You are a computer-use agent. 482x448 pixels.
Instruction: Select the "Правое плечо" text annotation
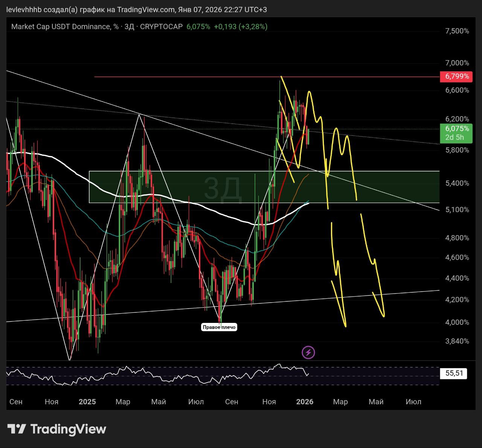(x=219, y=327)
